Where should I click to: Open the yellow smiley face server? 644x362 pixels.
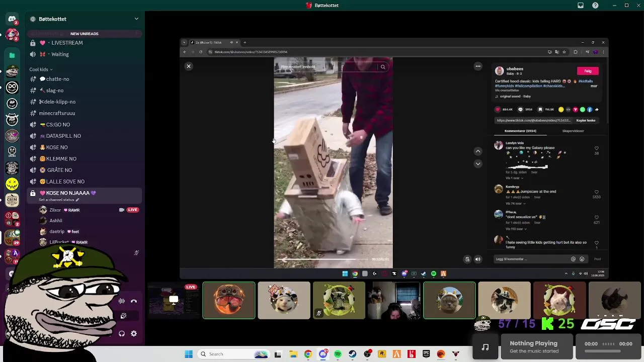[x=12, y=184]
